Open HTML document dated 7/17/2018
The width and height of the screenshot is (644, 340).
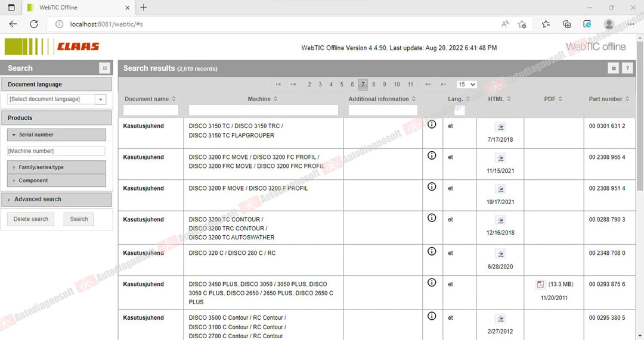pyautogui.click(x=500, y=127)
